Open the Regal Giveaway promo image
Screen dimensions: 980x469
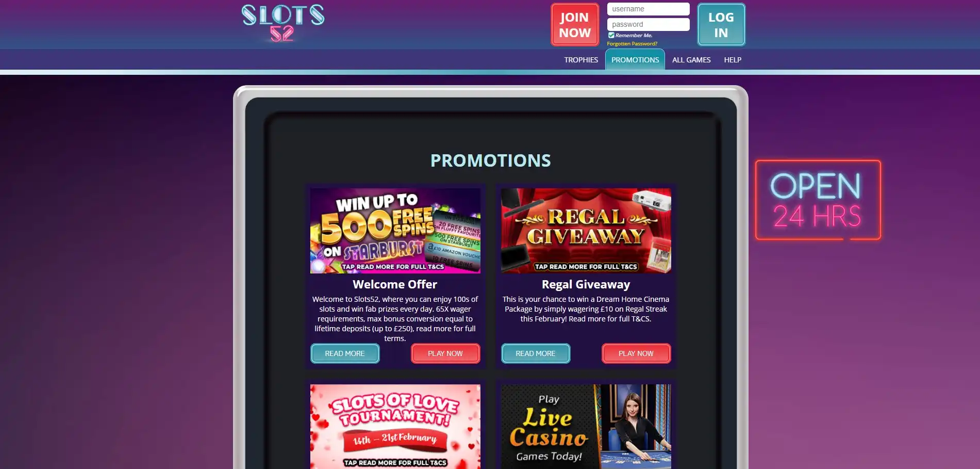click(x=586, y=231)
